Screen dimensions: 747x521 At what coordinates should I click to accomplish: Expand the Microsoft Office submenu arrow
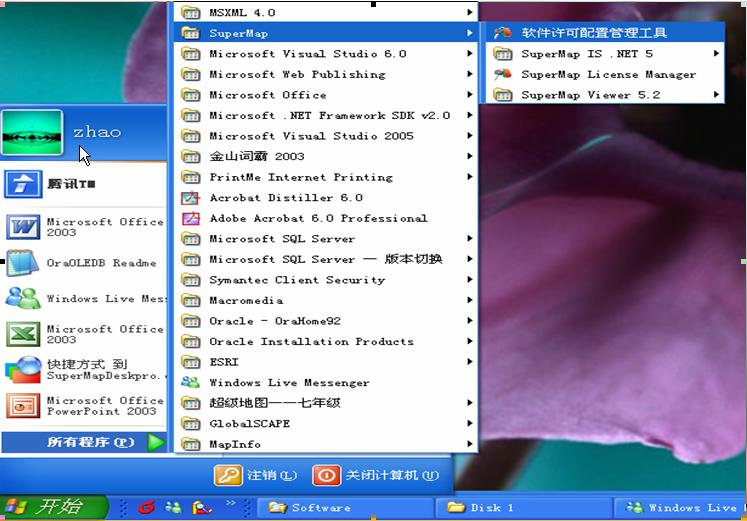click(470, 94)
